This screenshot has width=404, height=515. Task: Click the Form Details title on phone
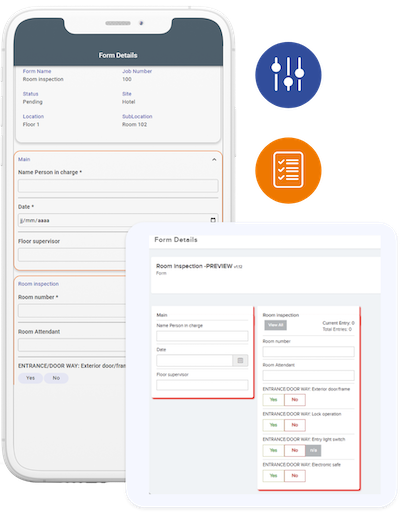coord(118,55)
